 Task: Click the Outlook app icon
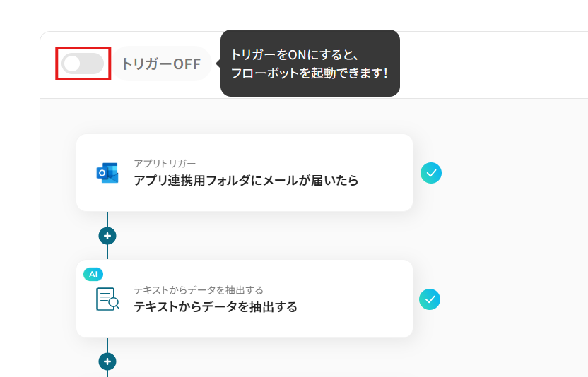(107, 172)
